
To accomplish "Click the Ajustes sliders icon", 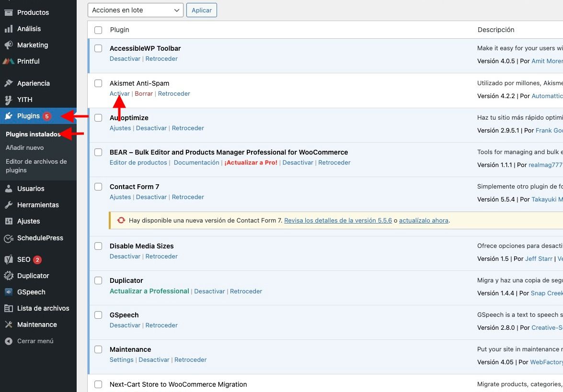I will pos(9,221).
